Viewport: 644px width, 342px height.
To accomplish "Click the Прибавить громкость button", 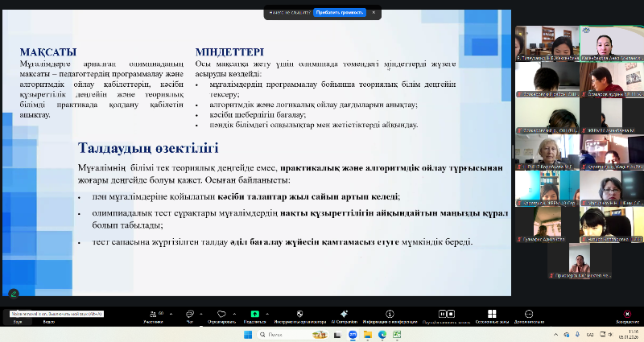I will tap(339, 13).
